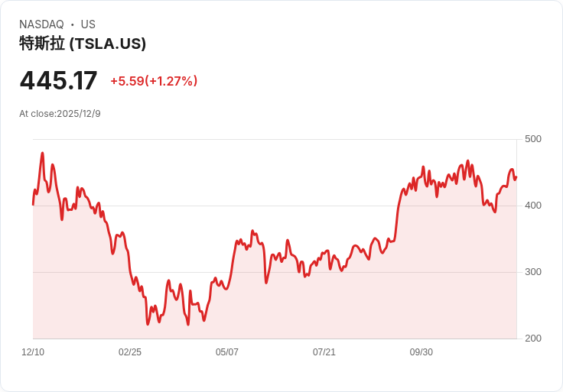Click the NASDAQ exchange label
563x392 pixels.
(41, 24)
